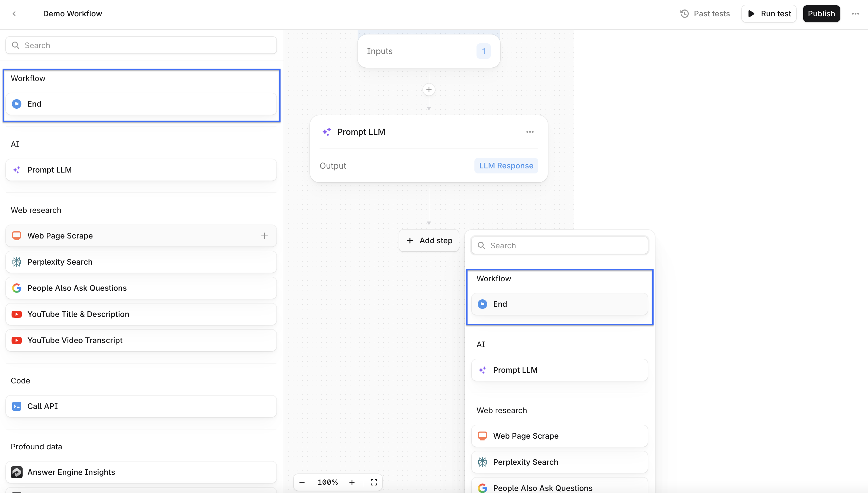The image size is (868, 493).
Task: Select End in the left sidebar
Action: pyautogui.click(x=141, y=104)
